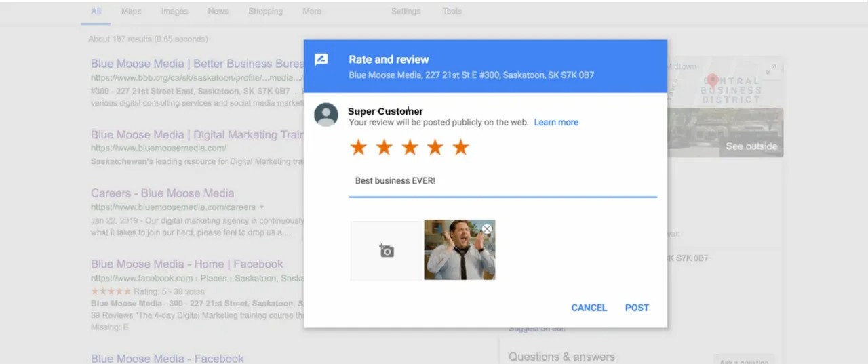Set rating to four stars
868x364 pixels.
(x=435, y=147)
